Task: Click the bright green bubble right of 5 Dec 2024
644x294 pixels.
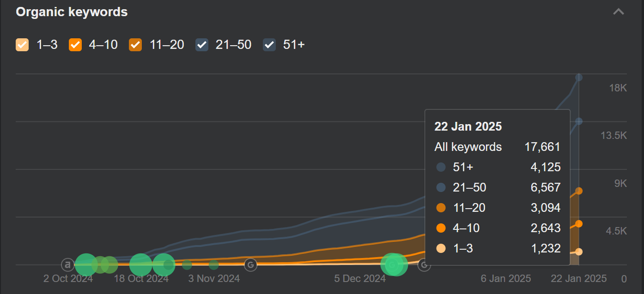Action: point(393,264)
